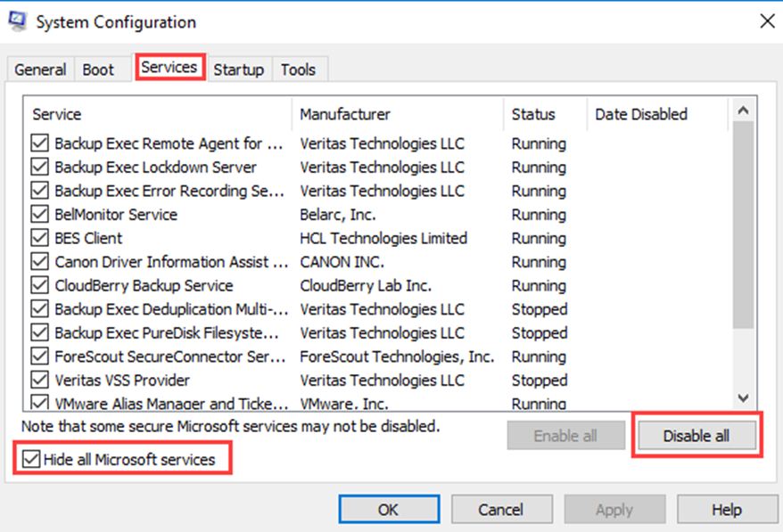Click the services list vertical scrollbar thumb

[x=743, y=225]
